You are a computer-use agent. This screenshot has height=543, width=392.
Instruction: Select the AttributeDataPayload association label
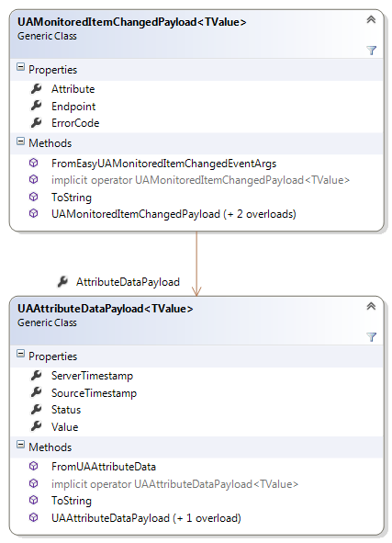(128, 282)
